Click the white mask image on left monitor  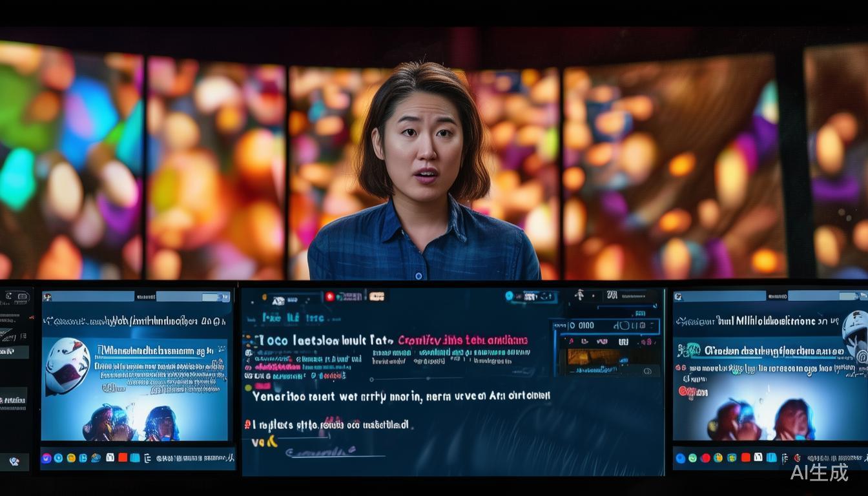point(68,366)
